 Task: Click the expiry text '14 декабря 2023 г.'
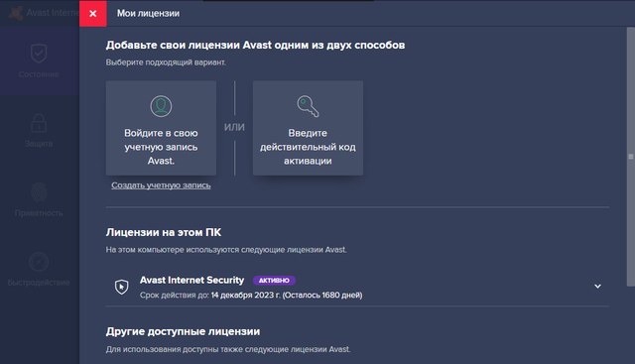coord(245,296)
